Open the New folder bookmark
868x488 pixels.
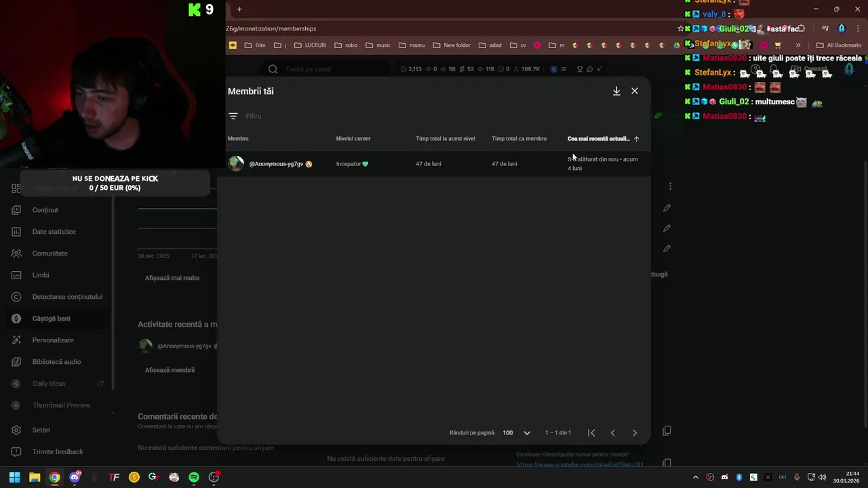(451, 45)
